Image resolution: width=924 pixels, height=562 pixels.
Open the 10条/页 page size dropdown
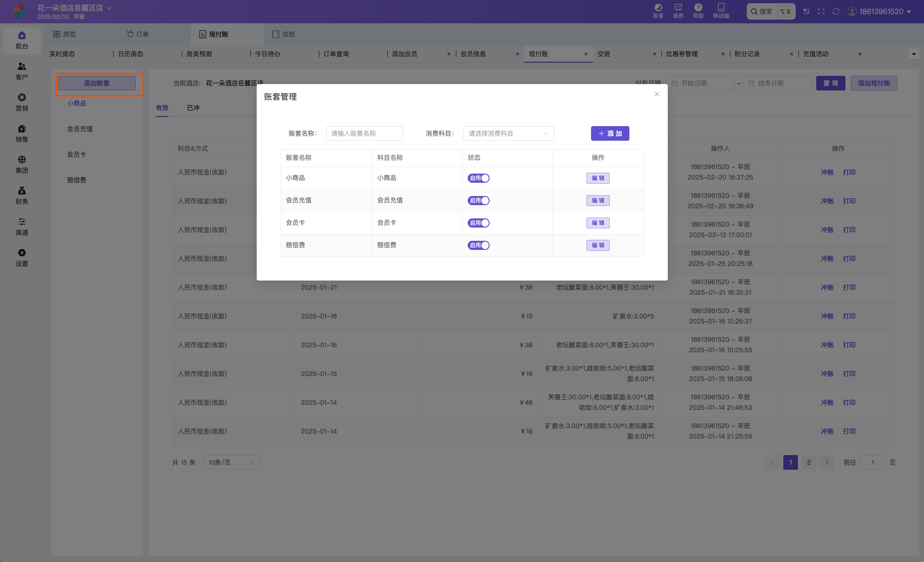[x=232, y=462]
